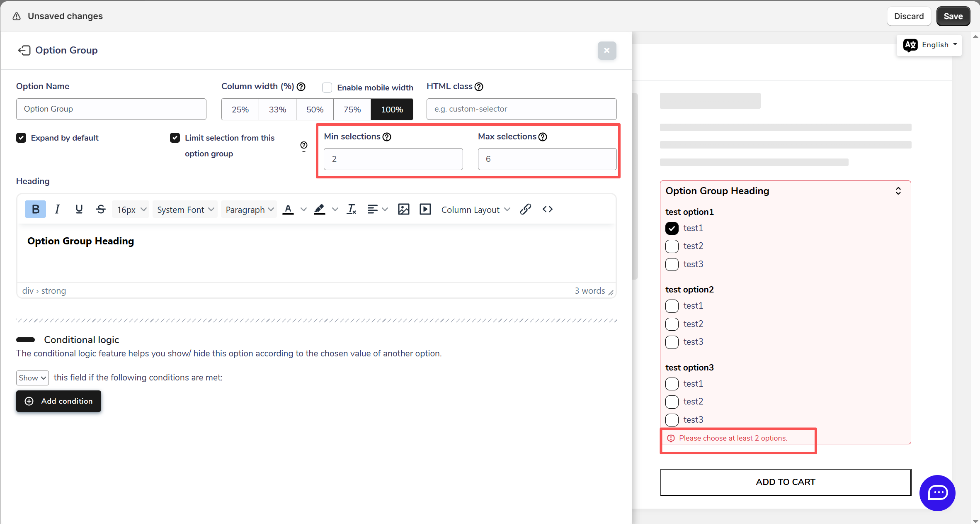The image size is (980, 524).
Task: Open source code view icon
Action: (547, 210)
